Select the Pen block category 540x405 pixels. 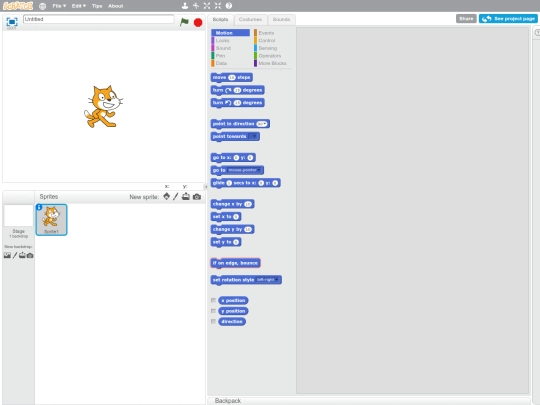[x=230, y=55]
